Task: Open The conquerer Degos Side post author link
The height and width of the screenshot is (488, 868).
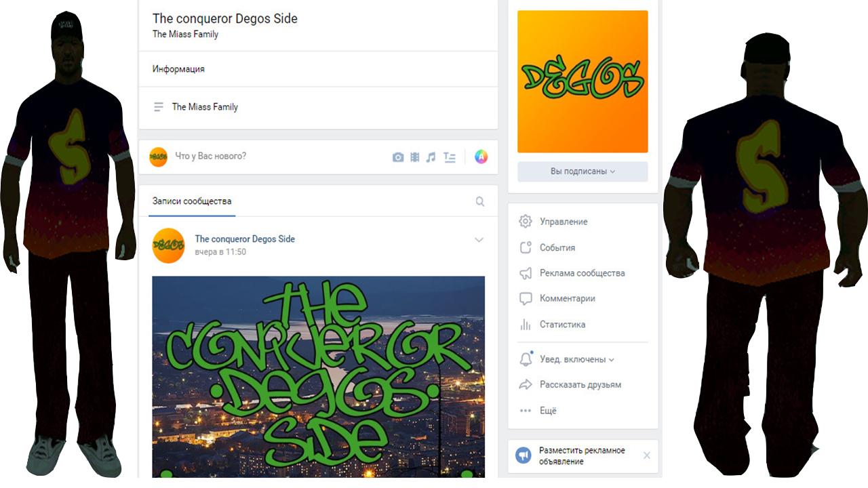Action: point(245,239)
